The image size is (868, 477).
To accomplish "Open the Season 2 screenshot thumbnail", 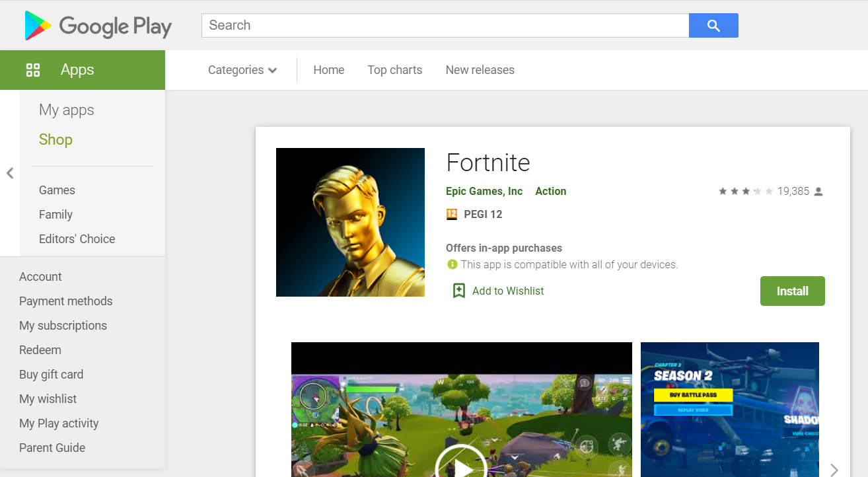I will point(730,410).
